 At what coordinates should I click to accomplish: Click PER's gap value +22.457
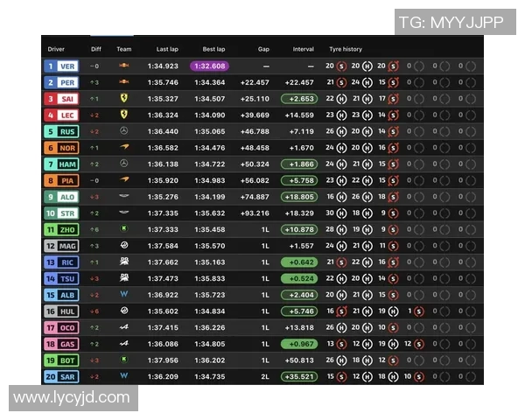pyautogui.click(x=255, y=82)
